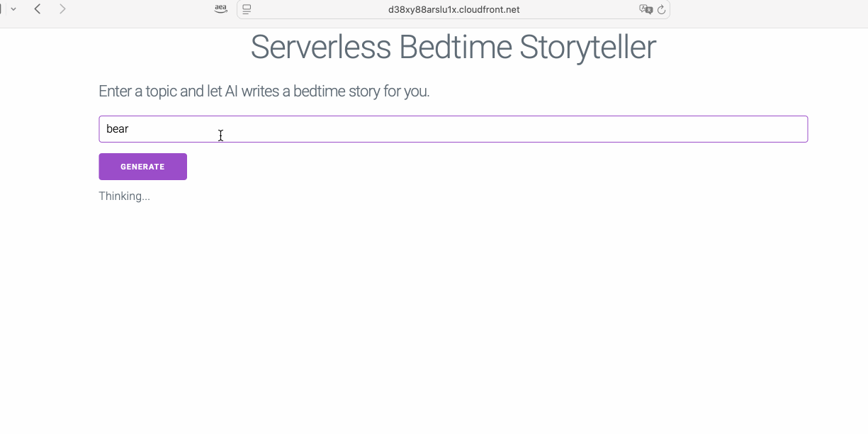Viewport: 868px width, 434px height.
Task: Go forward to the next page
Action: [x=62, y=9]
